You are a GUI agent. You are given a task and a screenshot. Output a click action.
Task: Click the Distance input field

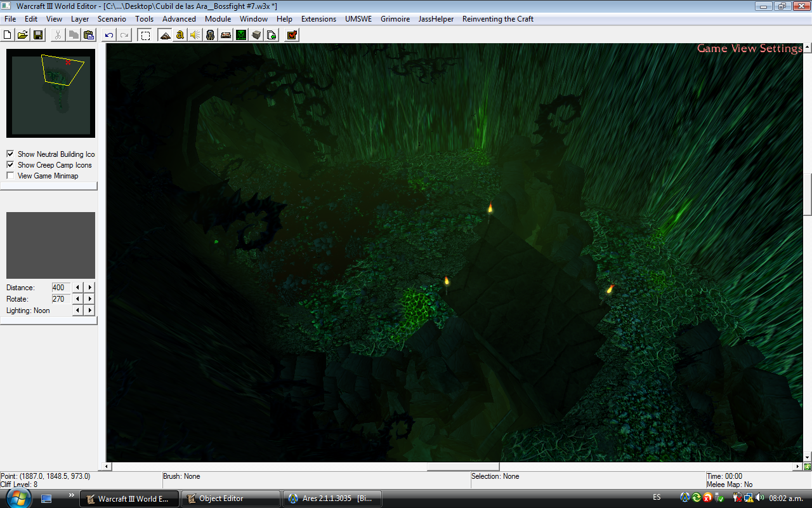[x=61, y=288]
